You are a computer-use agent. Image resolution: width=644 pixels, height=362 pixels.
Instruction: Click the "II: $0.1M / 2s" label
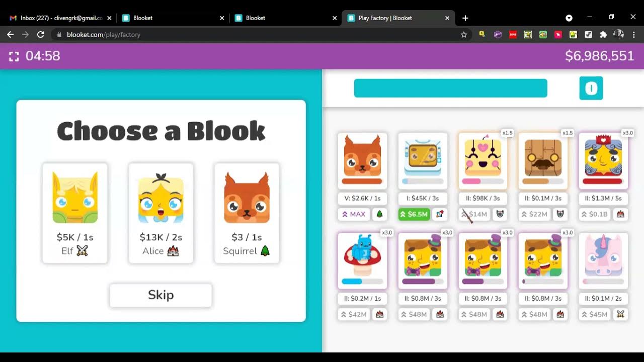point(604,299)
